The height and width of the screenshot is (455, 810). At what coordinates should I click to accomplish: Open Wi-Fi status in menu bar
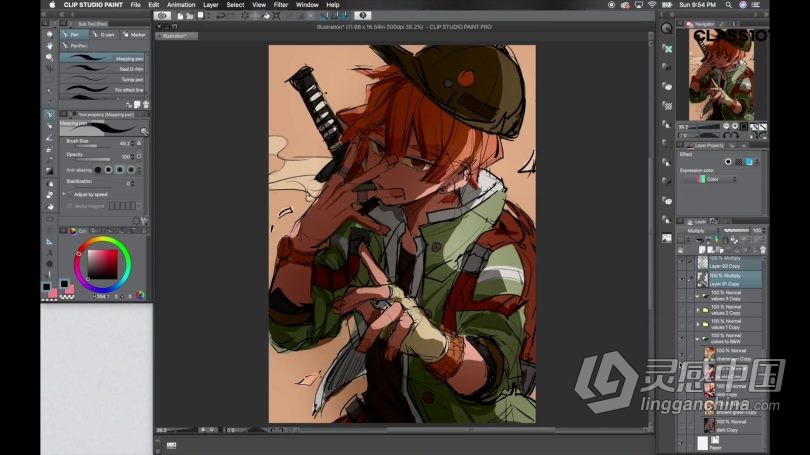pos(652,5)
